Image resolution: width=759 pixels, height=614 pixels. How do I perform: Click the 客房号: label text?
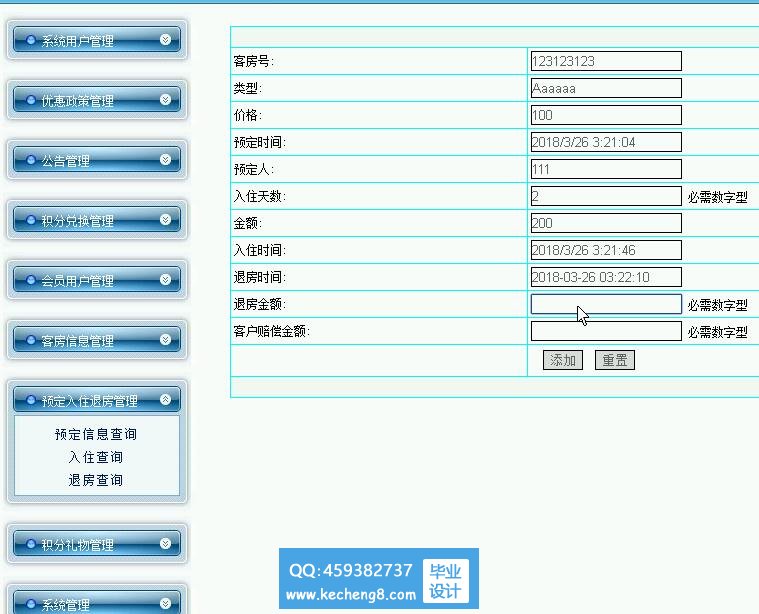(253, 61)
